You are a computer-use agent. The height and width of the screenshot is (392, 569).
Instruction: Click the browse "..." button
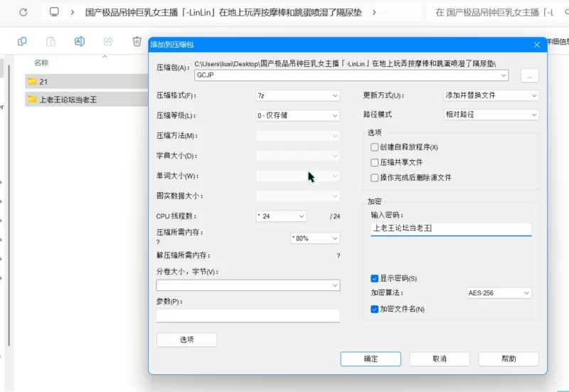[529, 76]
